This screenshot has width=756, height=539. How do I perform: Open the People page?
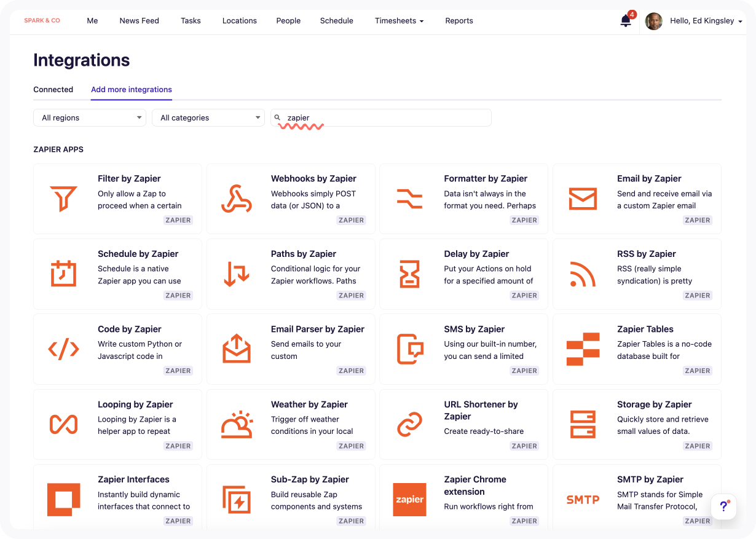[288, 21]
